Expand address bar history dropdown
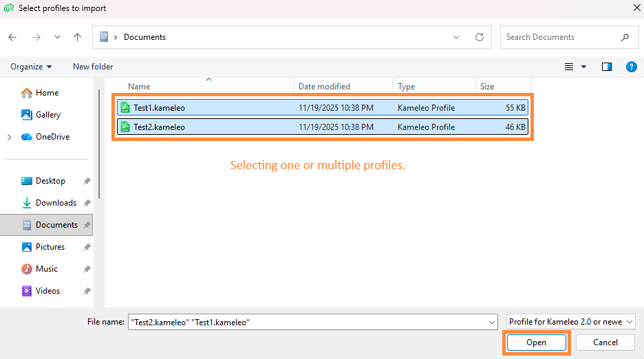The width and height of the screenshot is (644, 359). (456, 37)
